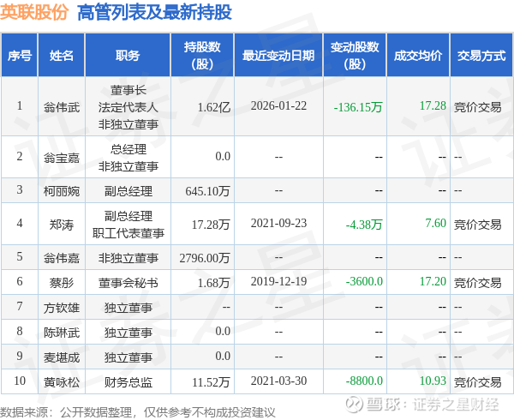Click the date 2021-03-30
This screenshot has width=514, height=420.
278,381
